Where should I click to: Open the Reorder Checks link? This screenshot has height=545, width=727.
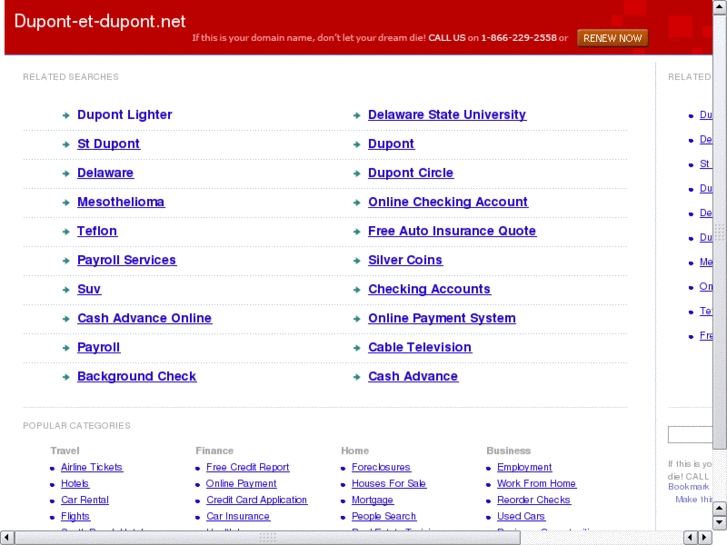[534, 500]
